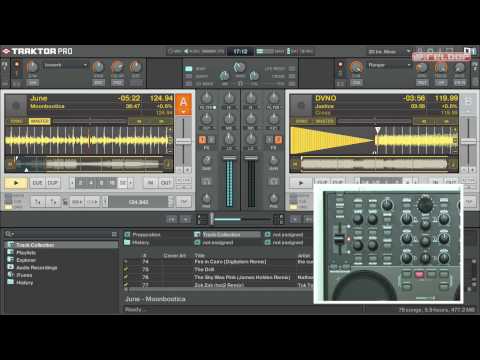Toggle FX unit 2 on Channel B
The height and width of the screenshot is (360, 480).
(x=278, y=140)
